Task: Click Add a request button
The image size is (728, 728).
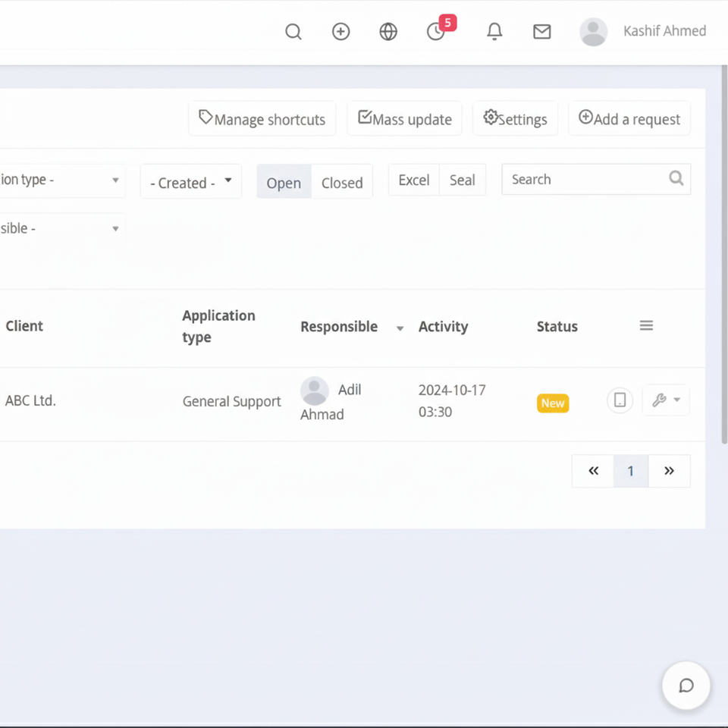Action: click(x=629, y=119)
